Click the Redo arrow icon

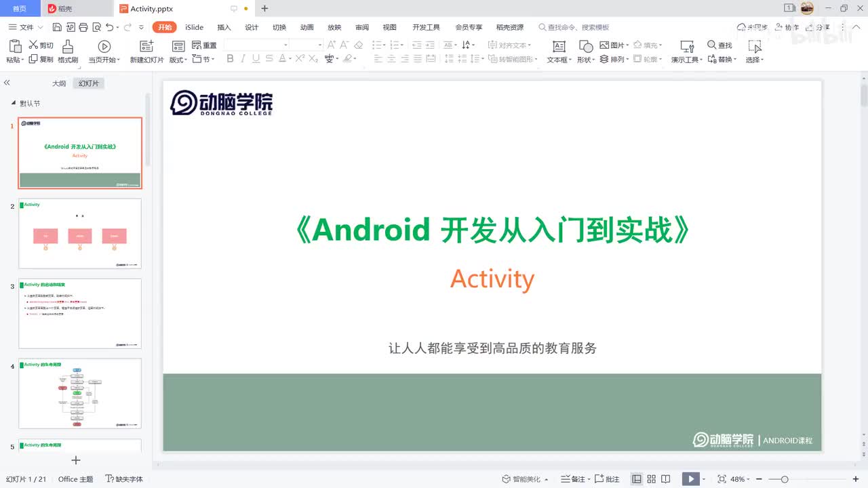[127, 27]
